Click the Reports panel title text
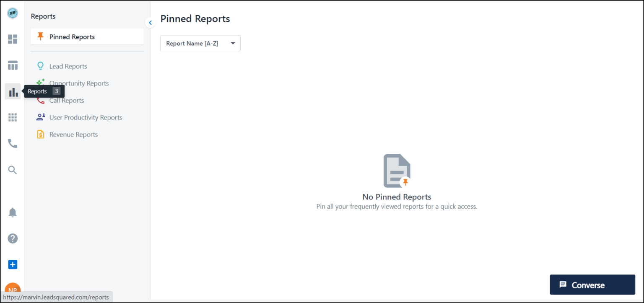Viewport: 644px width, 303px height. (x=43, y=16)
